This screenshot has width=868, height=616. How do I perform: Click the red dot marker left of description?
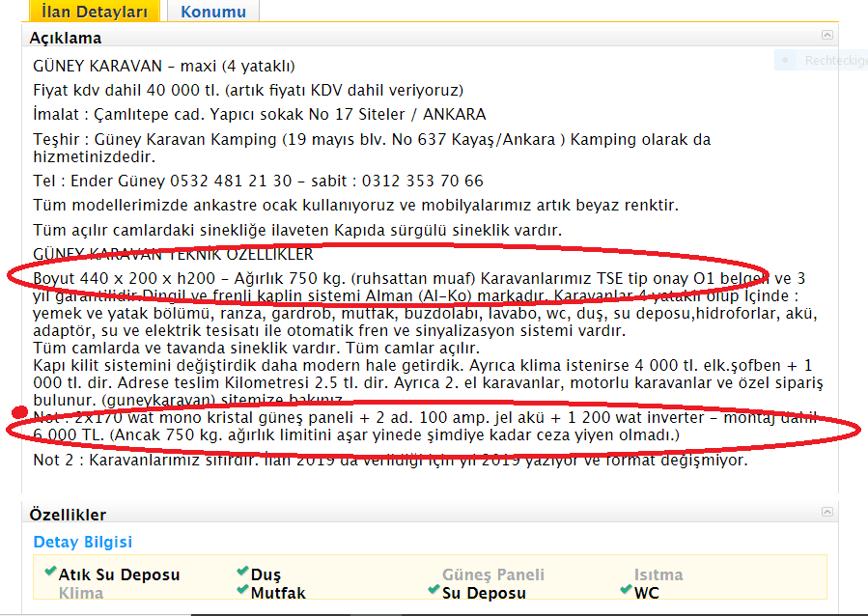(x=17, y=413)
